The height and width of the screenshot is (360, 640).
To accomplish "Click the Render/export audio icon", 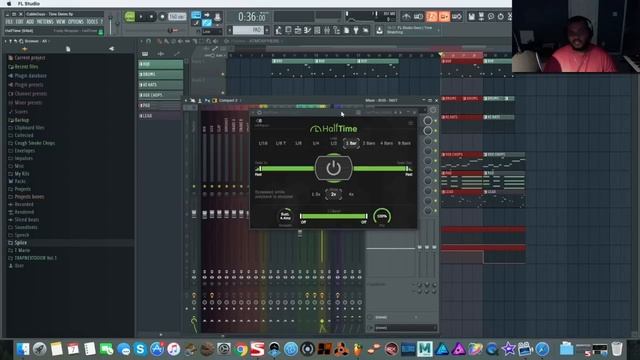I will [481, 17].
